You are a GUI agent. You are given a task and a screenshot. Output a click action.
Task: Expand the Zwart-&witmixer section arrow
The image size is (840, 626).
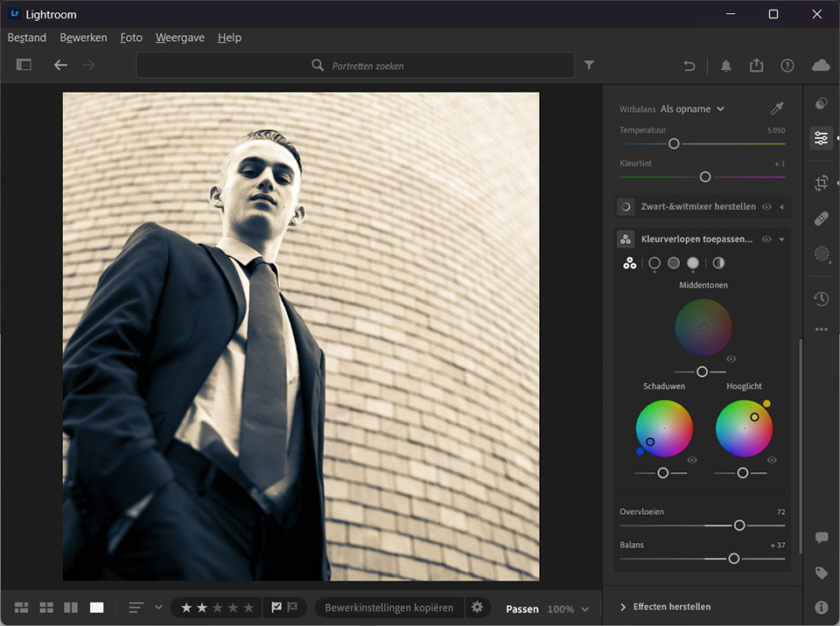tap(781, 206)
